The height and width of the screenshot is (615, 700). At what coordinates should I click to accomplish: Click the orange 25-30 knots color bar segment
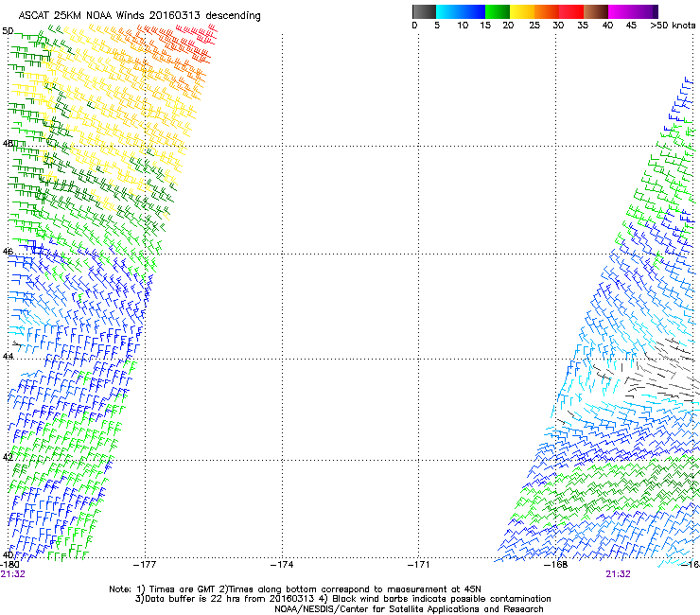(547, 11)
